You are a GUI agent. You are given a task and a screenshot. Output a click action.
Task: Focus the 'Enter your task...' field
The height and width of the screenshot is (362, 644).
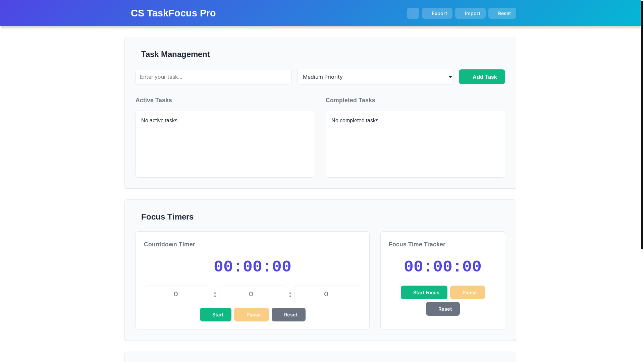(x=214, y=77)
